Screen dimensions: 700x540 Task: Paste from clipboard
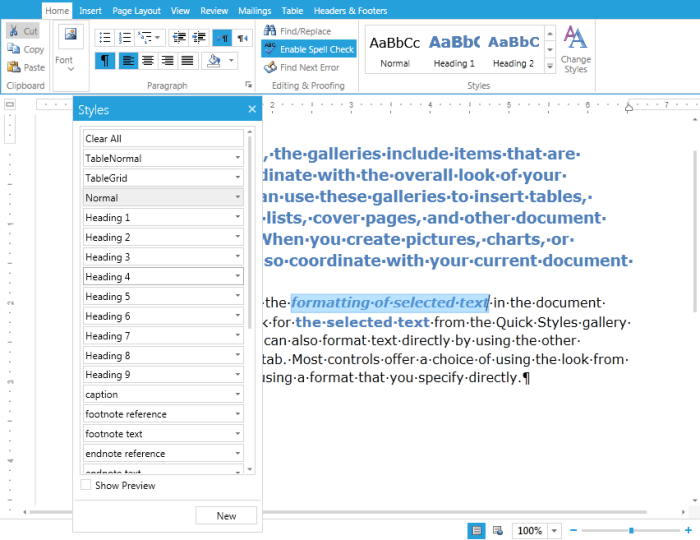point(26,67)
